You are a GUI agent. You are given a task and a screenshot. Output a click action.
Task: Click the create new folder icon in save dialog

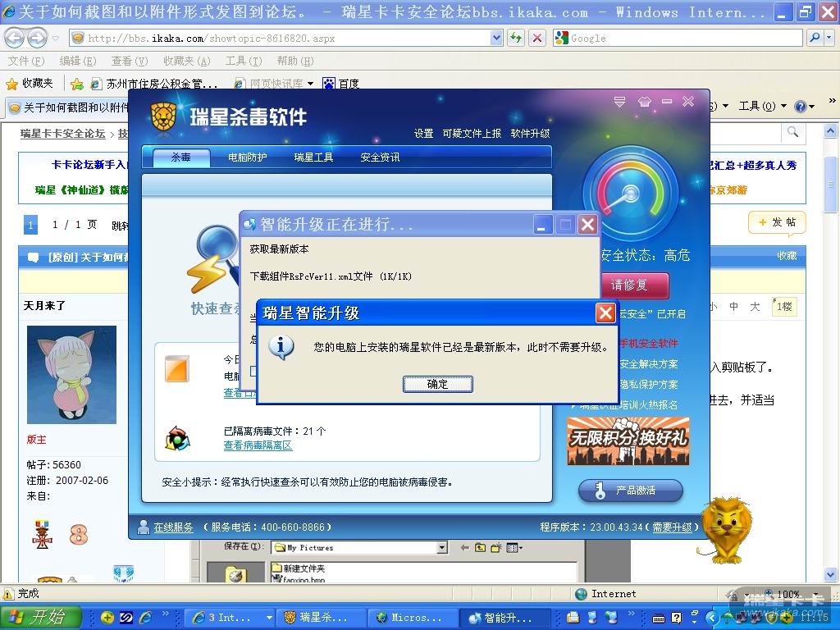pos(496,547)
